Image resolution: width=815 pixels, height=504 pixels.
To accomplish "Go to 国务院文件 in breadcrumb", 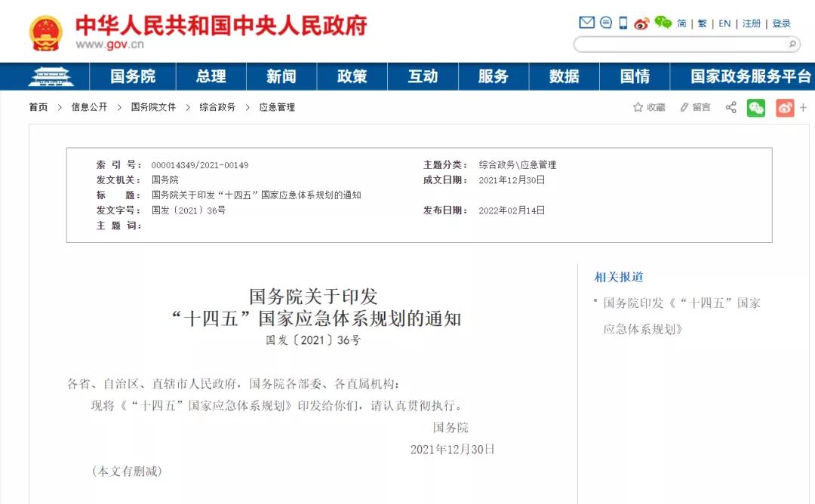I will coord(153,107).
